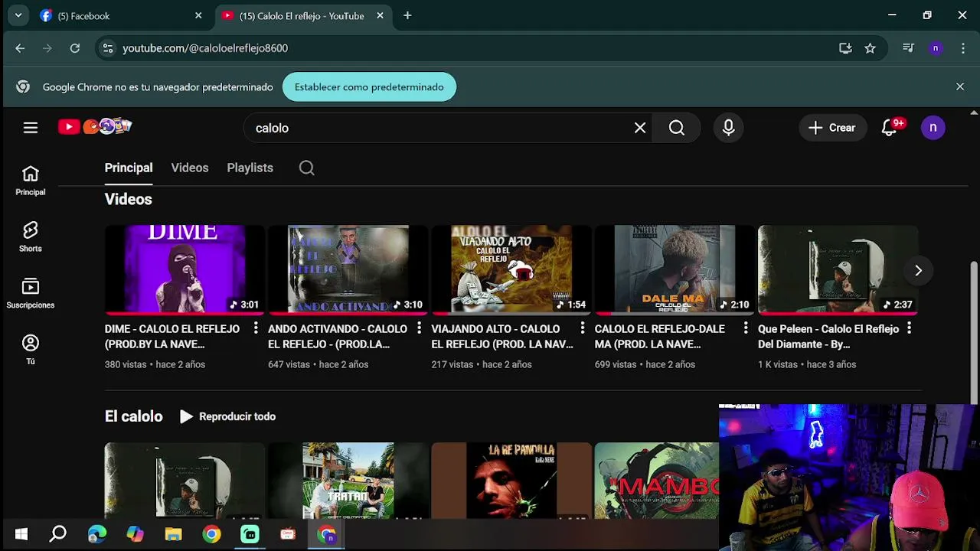The image size is (980, 551).
Task: Open the Windows Start menu
Action: point(21,534)
